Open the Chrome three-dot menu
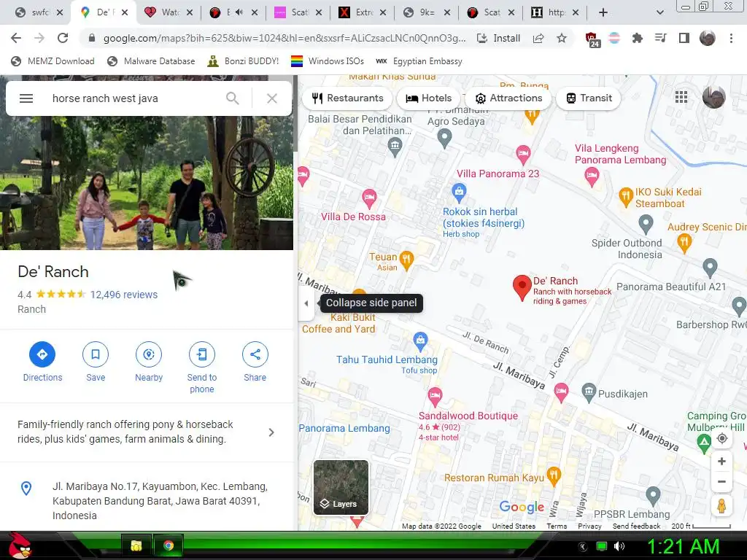747x560 pixels. pyautogui.click(x=731, y=38)
